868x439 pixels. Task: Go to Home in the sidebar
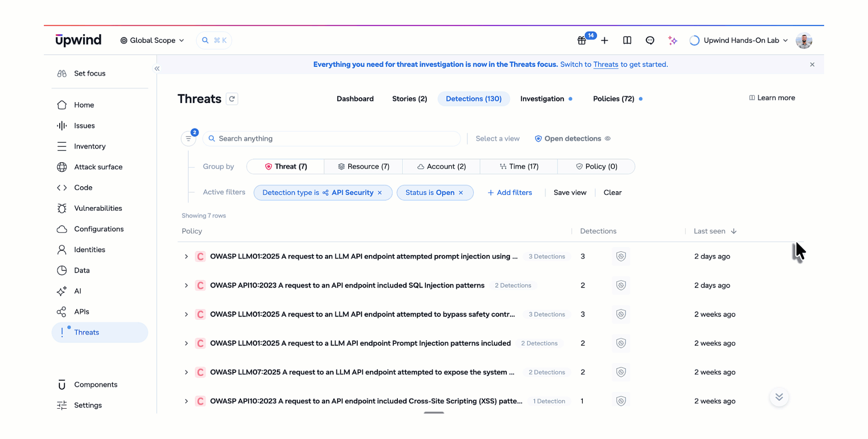99,105
